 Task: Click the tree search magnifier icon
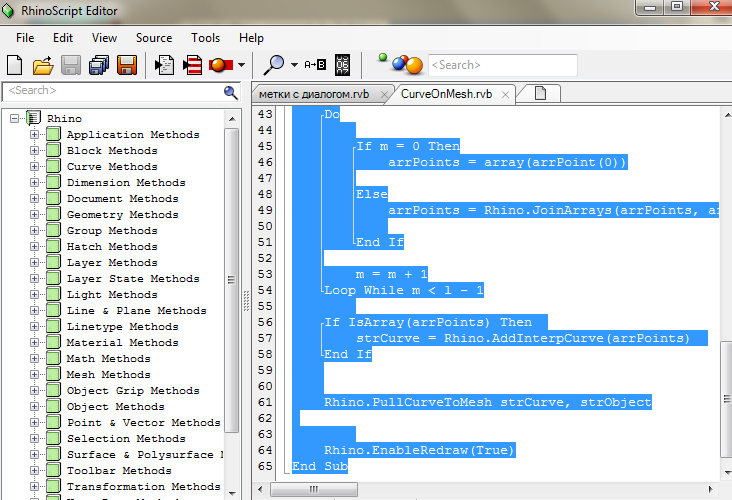231,92
